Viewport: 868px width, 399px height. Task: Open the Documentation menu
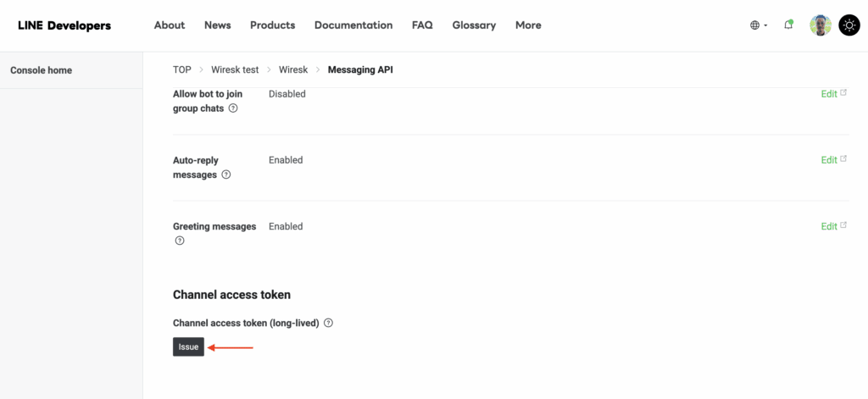[x=353, y=25]
